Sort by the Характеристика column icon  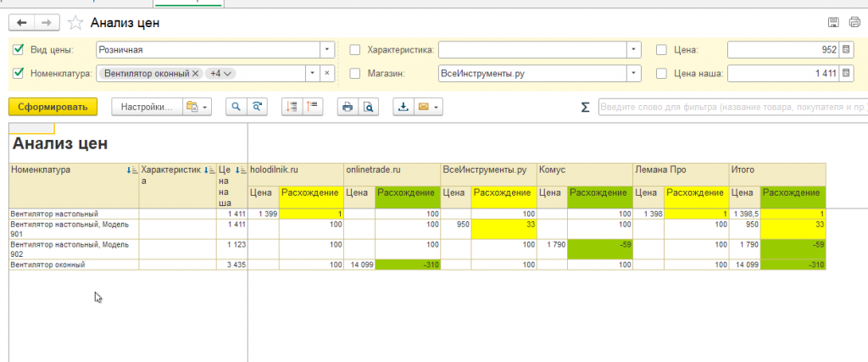pyautogui.click(x=209, y=170)
